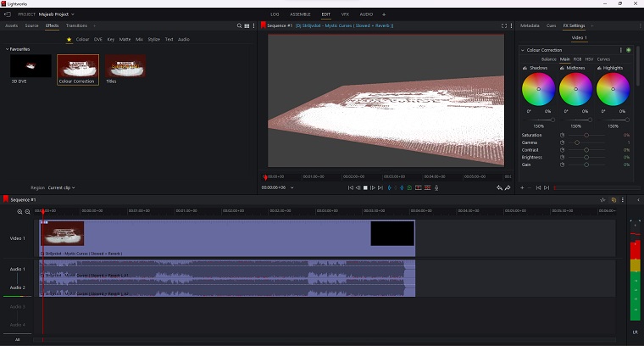Open Colour Correction effect options menu
644x346 pixels.
coord(621,50)
